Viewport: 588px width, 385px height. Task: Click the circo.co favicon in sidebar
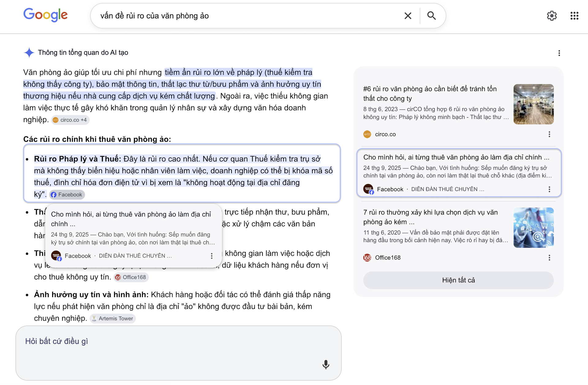click(x=367, y=134)
